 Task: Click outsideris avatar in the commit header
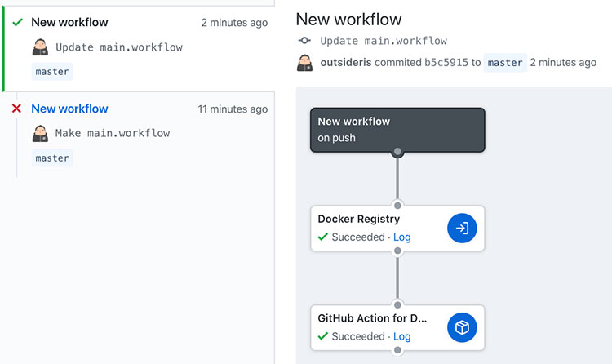point(305,63)
